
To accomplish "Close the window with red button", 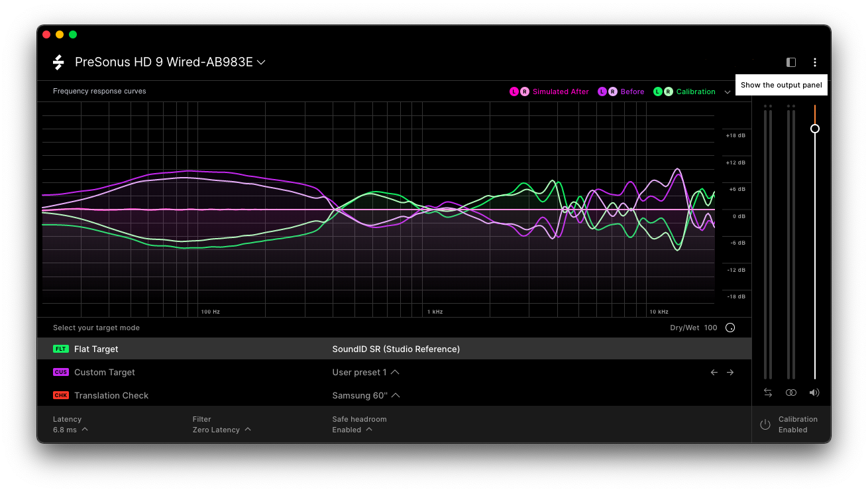I will point(46,34).
